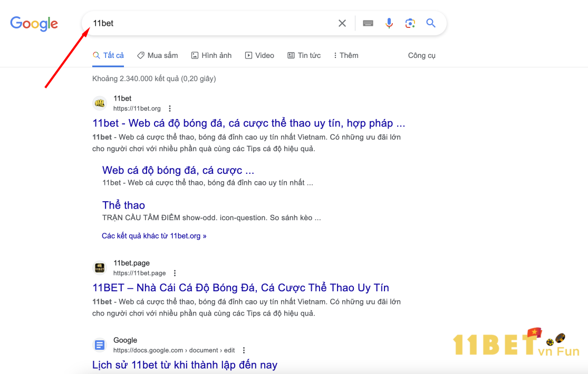The image size is (588, 374).
Task: Switch to Mua sắm tab
Action: click(x=158, y=55)
